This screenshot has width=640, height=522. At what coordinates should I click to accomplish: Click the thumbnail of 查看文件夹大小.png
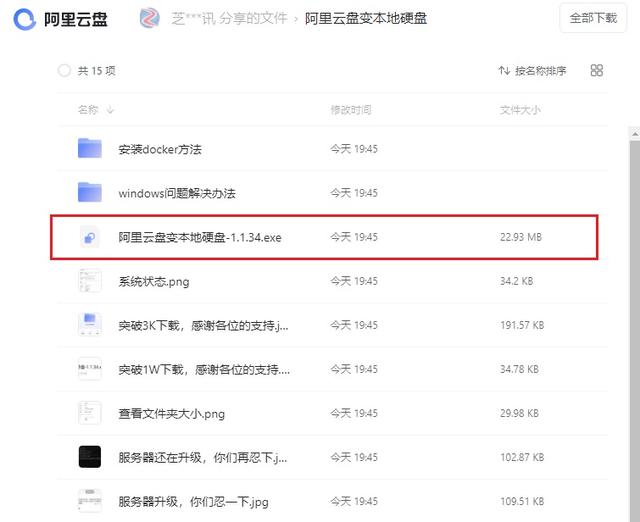click(x=90, y=413)
